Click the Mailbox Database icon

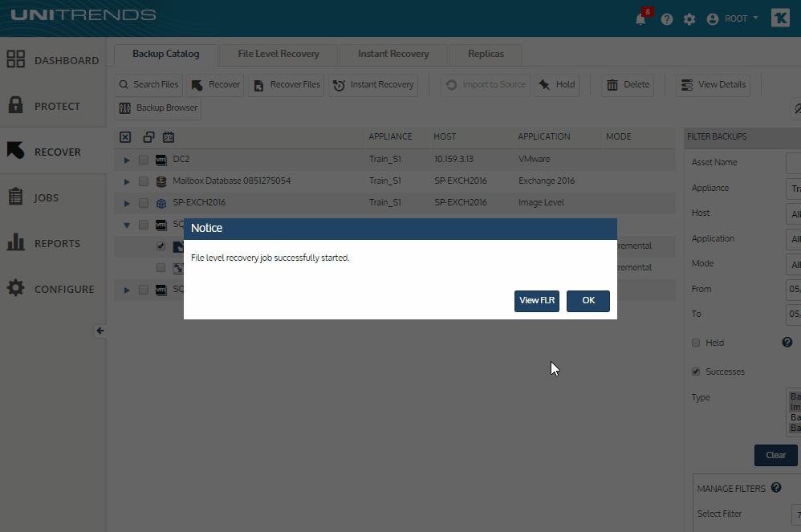(161, 181)
